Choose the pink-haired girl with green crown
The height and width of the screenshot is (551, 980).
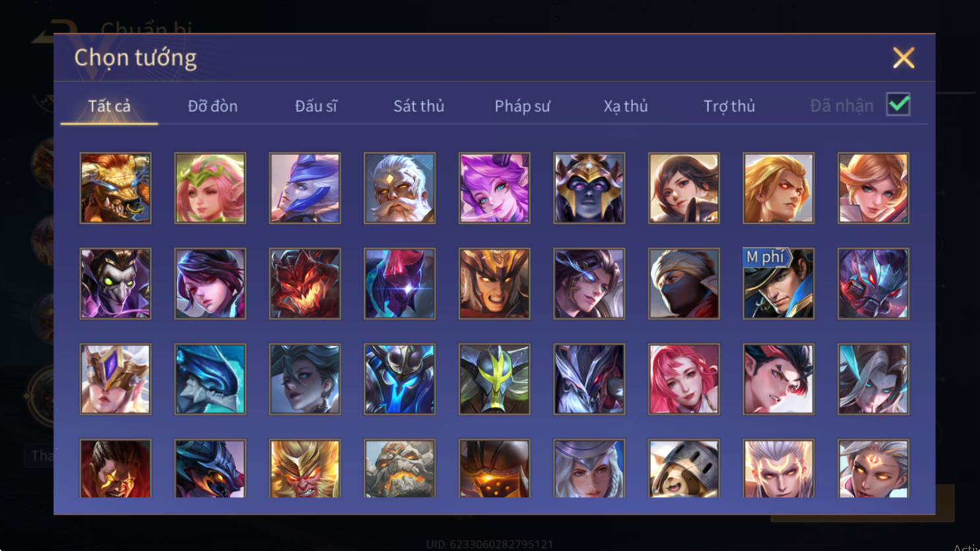pyautogui.click(x=210, y=188)
